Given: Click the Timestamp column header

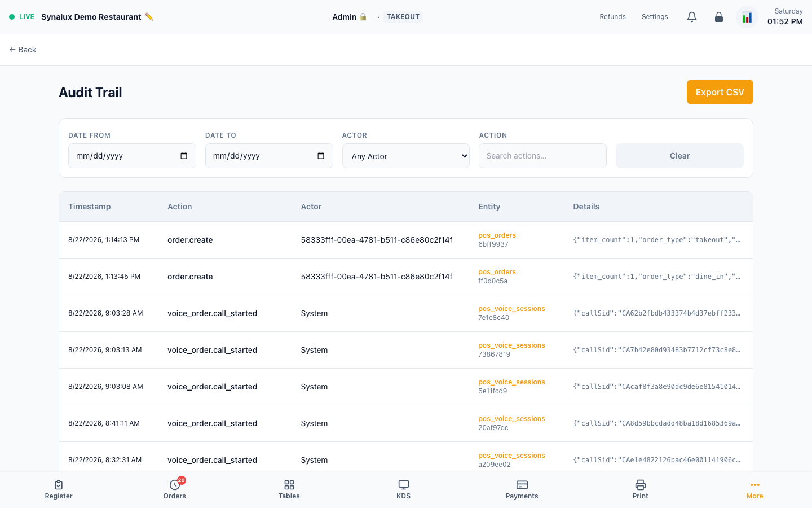Looking at the screenshot, I should 90,207.
